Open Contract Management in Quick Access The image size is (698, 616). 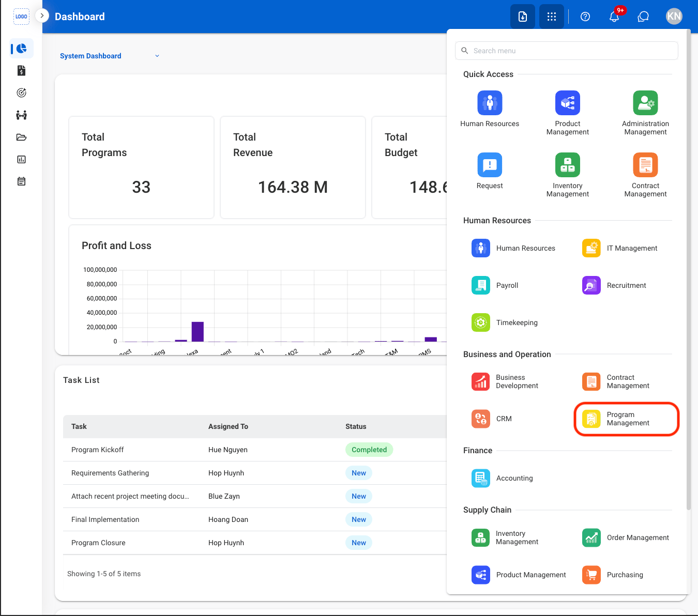645,175
